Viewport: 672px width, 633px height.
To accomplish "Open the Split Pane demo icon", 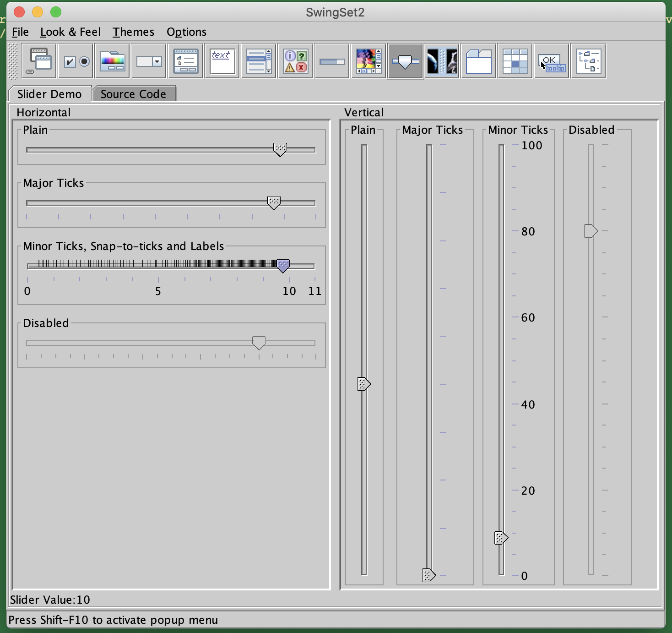I will (442, 61).
